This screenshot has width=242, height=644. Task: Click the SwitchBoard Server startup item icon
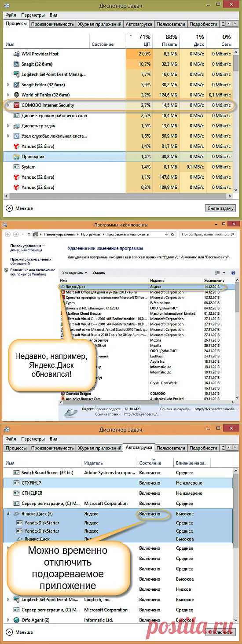tap(17, 472)
